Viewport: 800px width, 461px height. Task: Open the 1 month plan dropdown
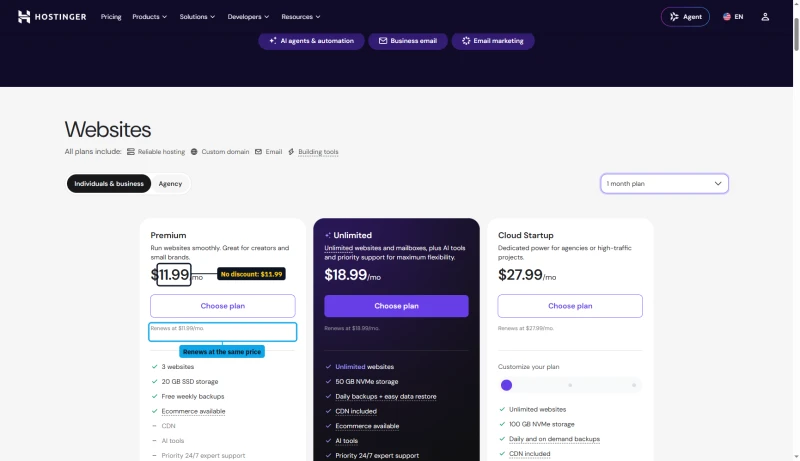tap(664, 184)
